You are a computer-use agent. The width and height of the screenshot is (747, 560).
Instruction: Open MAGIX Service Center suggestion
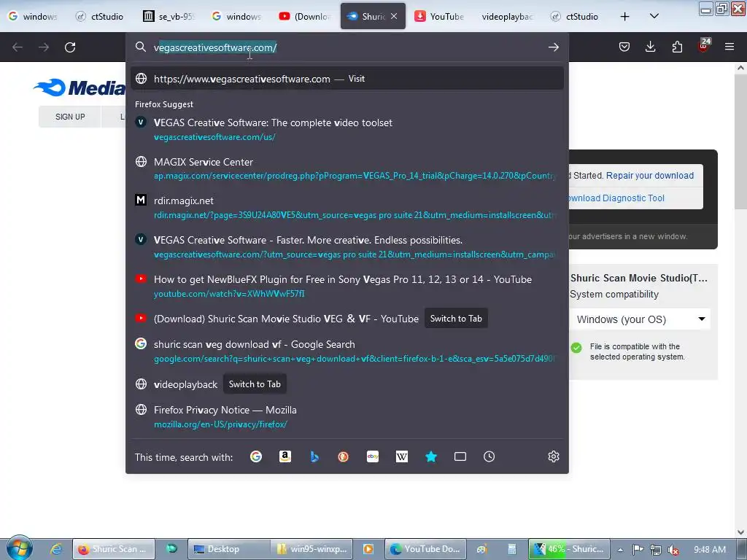pyautogui.click(x=347, y=168)
